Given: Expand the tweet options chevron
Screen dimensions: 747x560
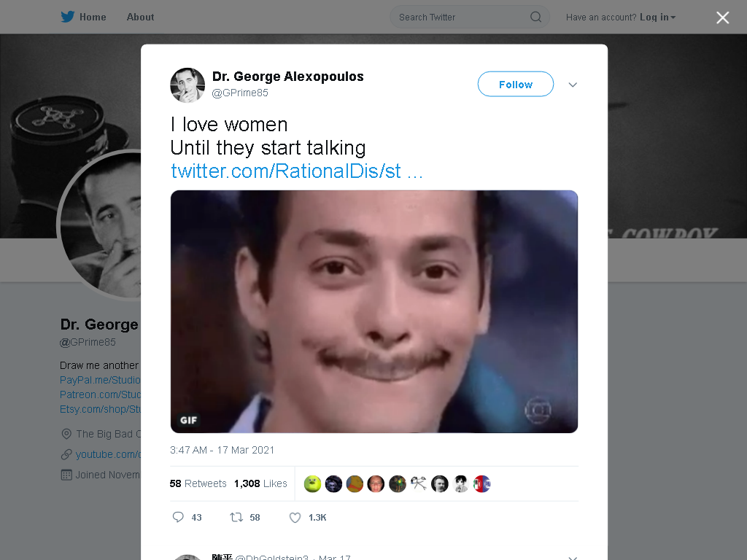Looking at the screenshot, I should pos(573,85).
